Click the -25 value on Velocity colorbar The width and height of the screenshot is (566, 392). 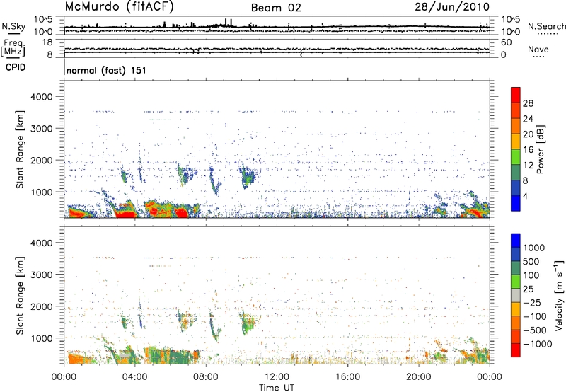[x=531, y=302]
